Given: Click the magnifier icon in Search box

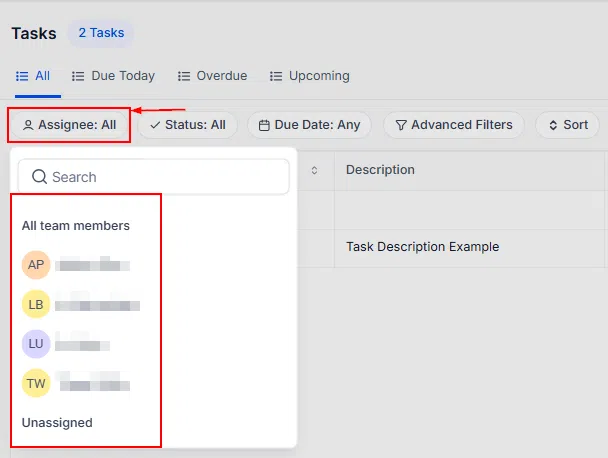Looking at the screenshot, I should 39,176.
